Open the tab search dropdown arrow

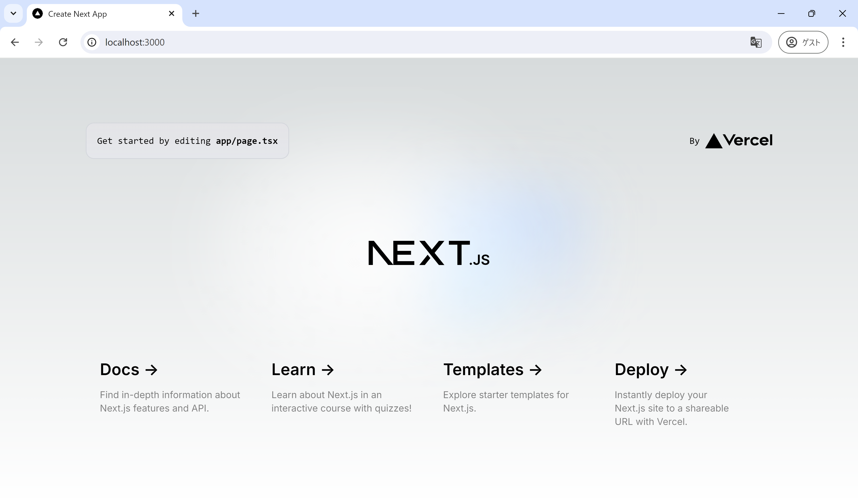pos(13,14)
